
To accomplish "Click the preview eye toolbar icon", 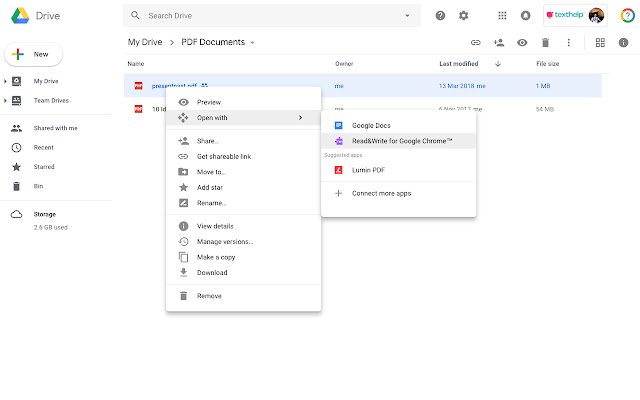I will point(522,42).
